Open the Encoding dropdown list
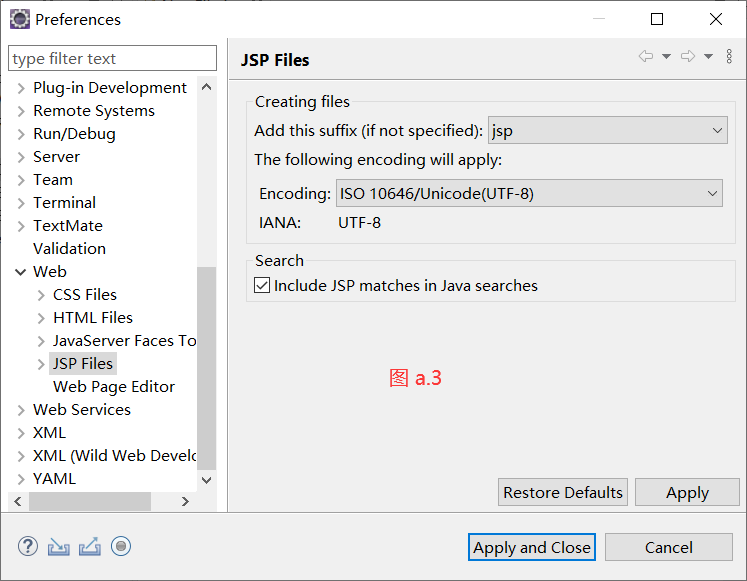The image size is (747, 581). tap(529, 194)
